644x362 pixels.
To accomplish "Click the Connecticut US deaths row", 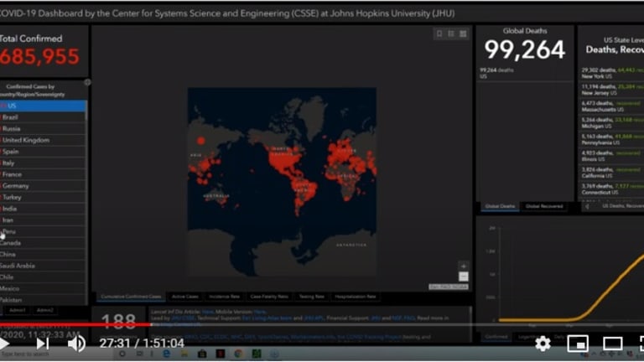I will (612, 189).
